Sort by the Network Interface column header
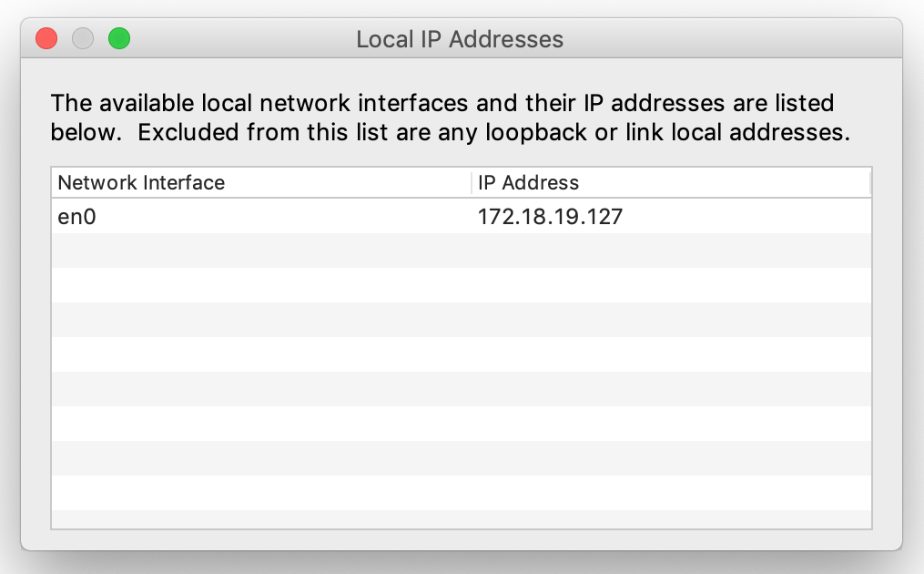Image resolution: width=924 pixels, height=574 pixels. pyautogui.click(x=141, y=182)
